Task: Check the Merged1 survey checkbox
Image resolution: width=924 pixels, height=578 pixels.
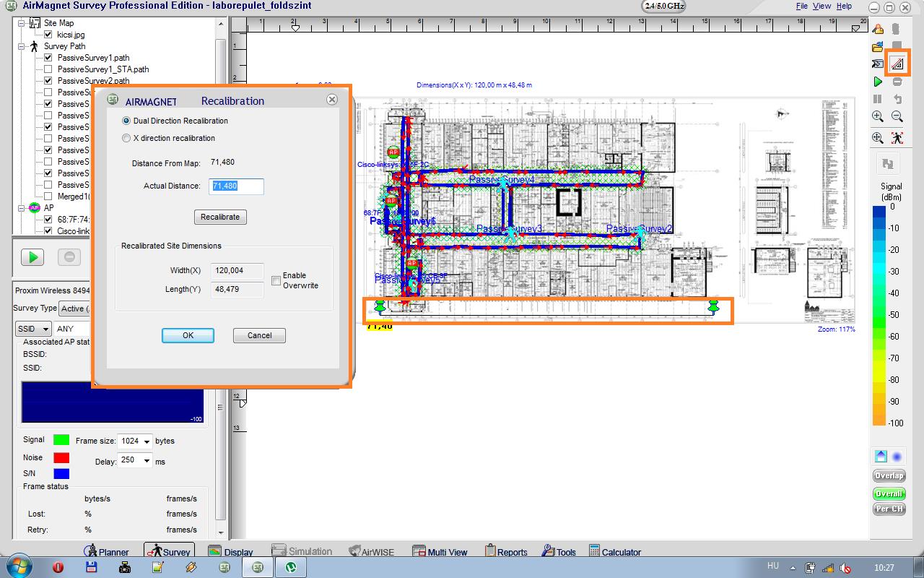Action: [x=48, y=197]
